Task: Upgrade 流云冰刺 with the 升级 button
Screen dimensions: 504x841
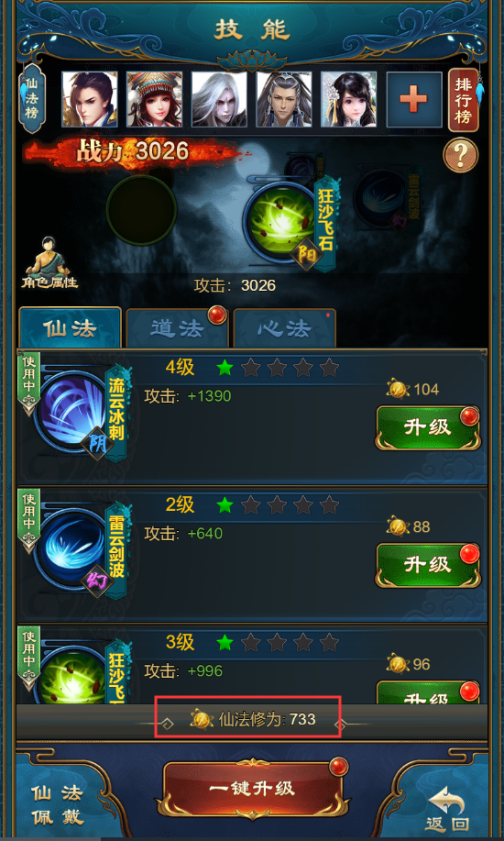Action: pos(428,427)
